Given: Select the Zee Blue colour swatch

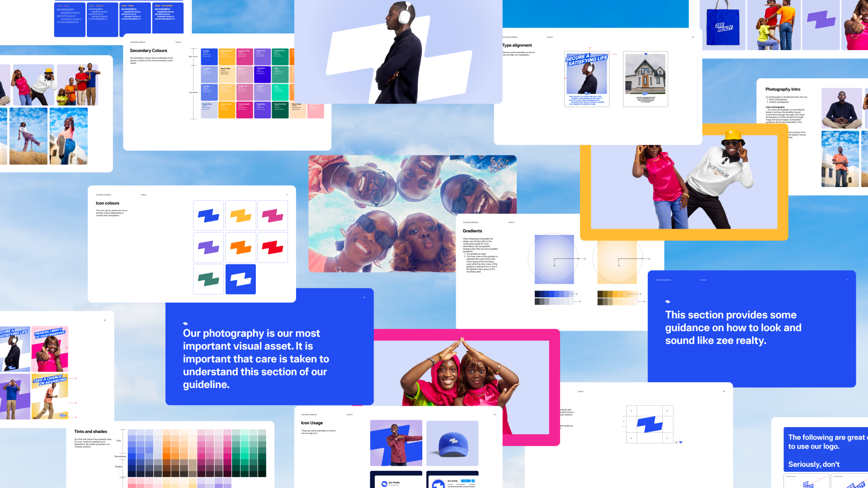Looking at the screenshot, I should click(209, 56).
